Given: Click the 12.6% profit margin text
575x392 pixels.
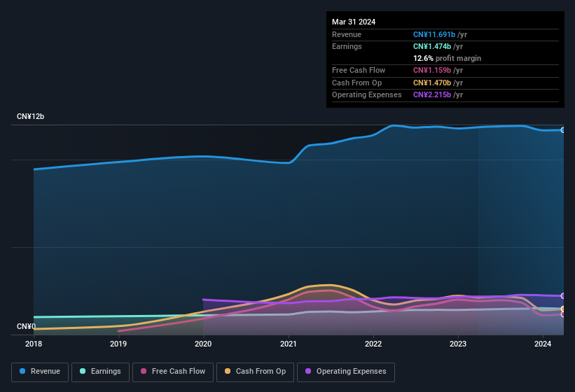Looking at the screenshot, I should pyautogui.click(x=447, y=58).
